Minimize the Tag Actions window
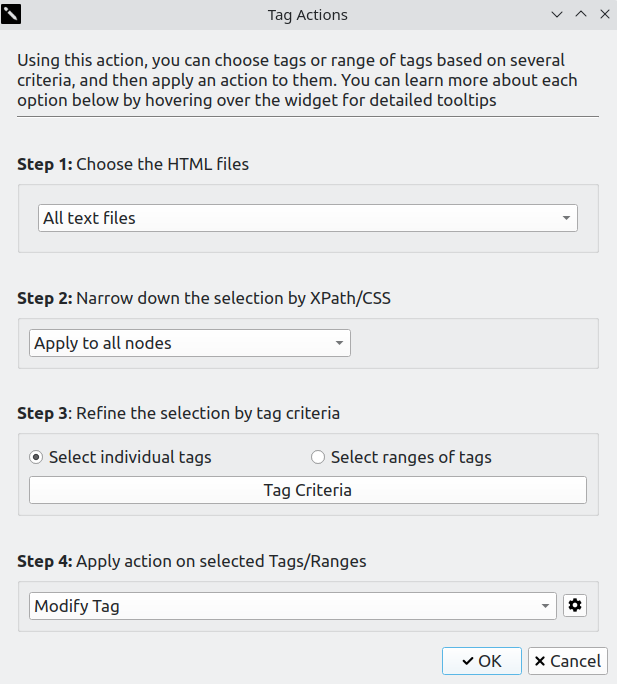This screenshot has height=684, width=617. [x=558, y=15]
